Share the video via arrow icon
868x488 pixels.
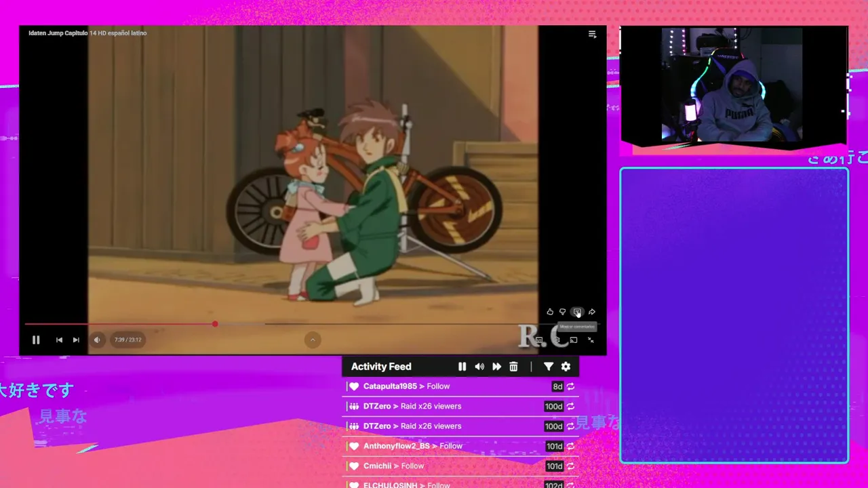592,312
